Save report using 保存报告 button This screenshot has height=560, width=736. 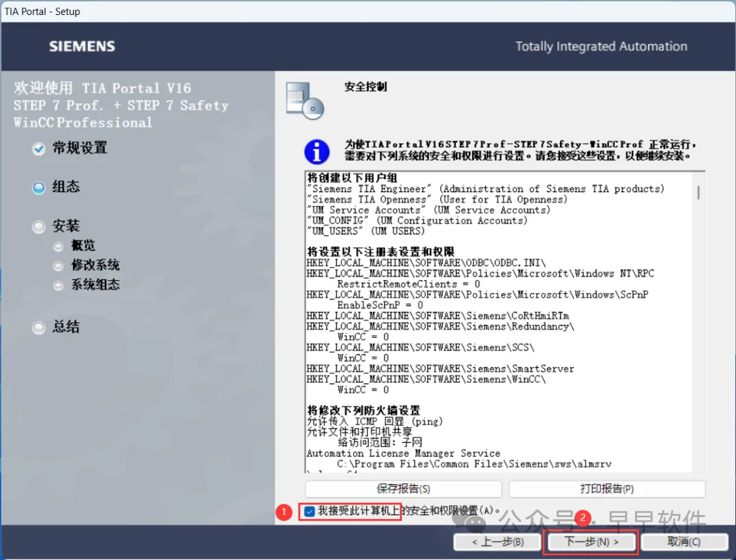pos(403,488)
